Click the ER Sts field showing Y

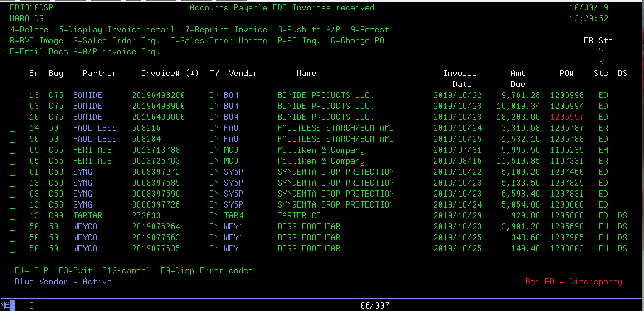[x=600, y=52]
